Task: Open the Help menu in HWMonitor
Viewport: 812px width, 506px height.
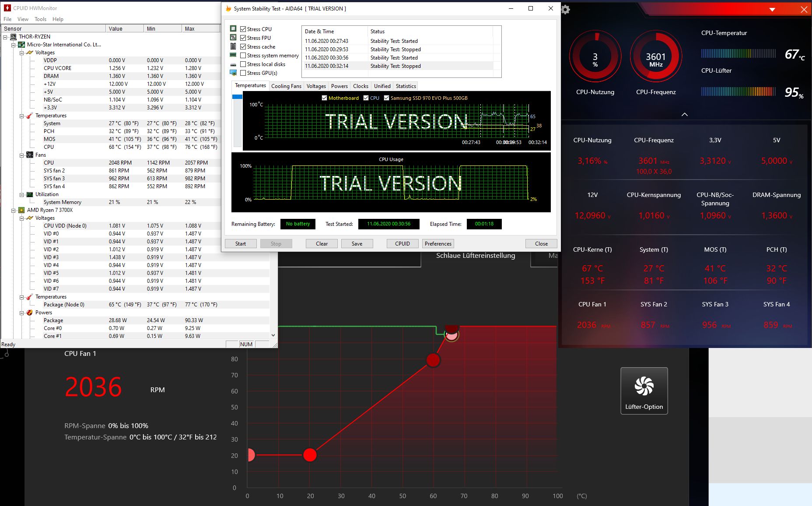Action: (x=58, y=19)
